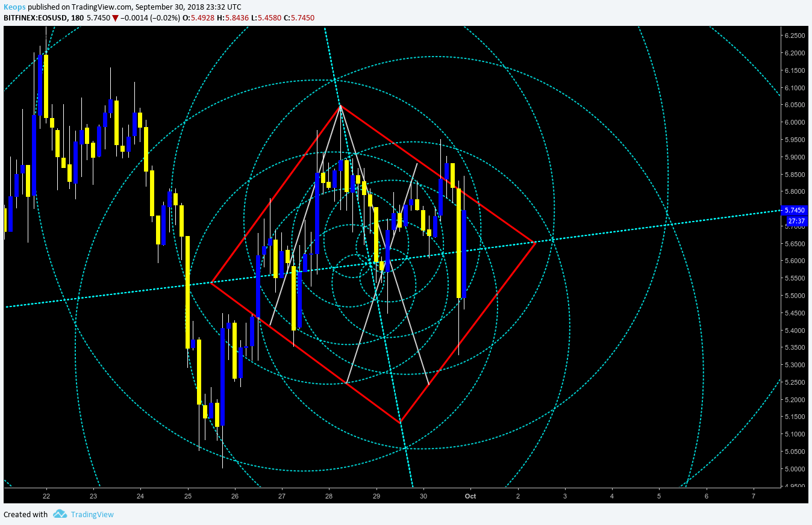812x525 pixels.
Task: Click the Keops author name
Action: pos(14,7)
